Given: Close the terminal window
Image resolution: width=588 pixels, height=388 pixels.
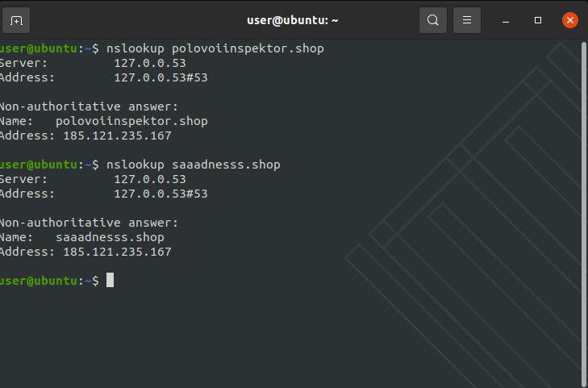Looking at the screenshot, I should point(570,20).
